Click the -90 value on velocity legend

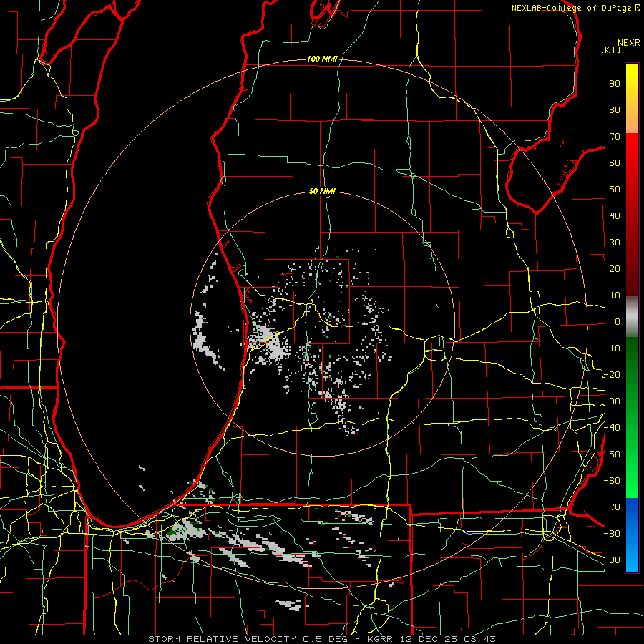point(612,560)
